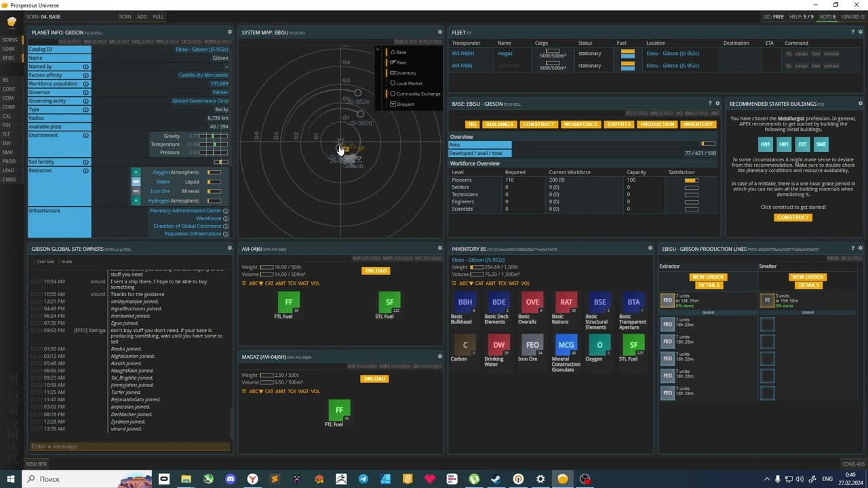
Task: Create a new Extractor order
Action: [x=708, y=277]
